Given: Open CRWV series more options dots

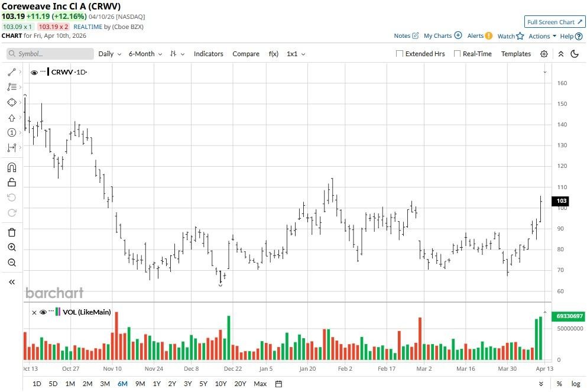Looking at the screenshot, I should tap(43, 72).
